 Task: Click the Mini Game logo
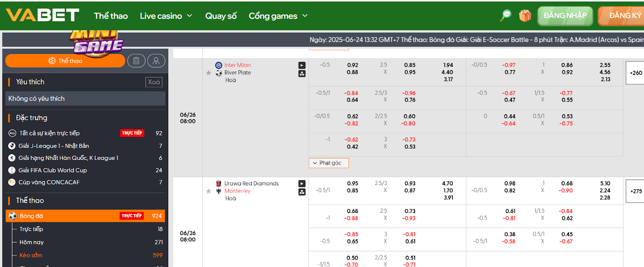point(97,43)
